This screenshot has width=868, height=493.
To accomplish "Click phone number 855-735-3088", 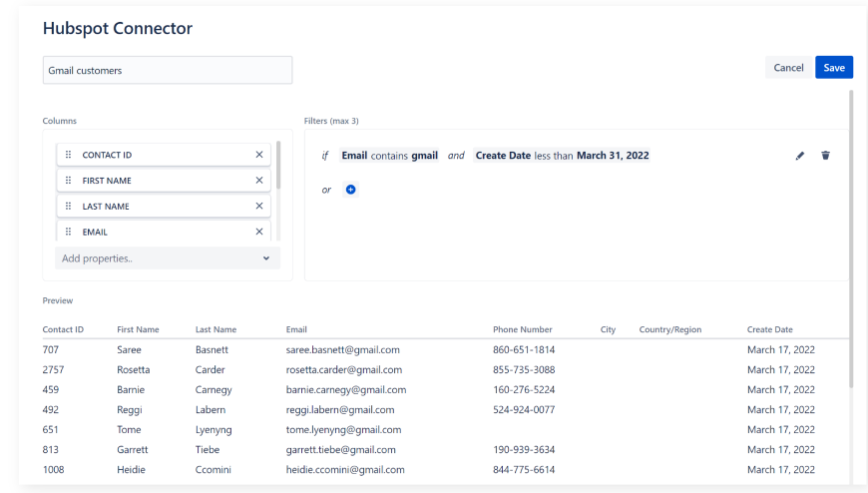I will [524, 369].
